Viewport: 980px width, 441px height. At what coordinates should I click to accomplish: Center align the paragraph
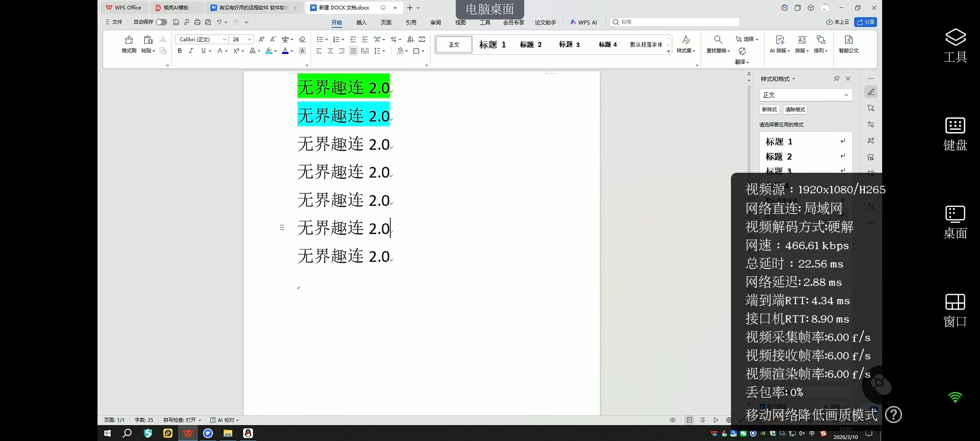pos(330,51)
